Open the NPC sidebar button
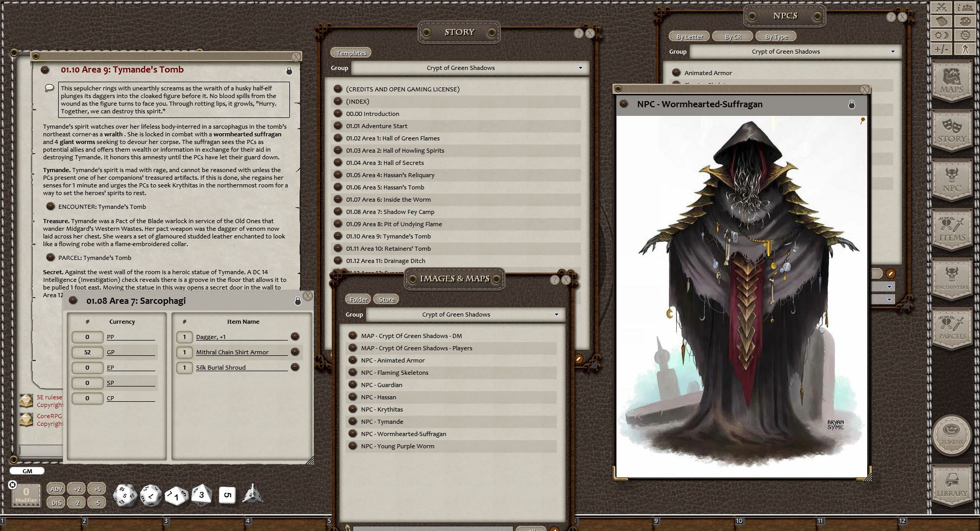Screen dimensions: 980x531 [x=952, y=181]
